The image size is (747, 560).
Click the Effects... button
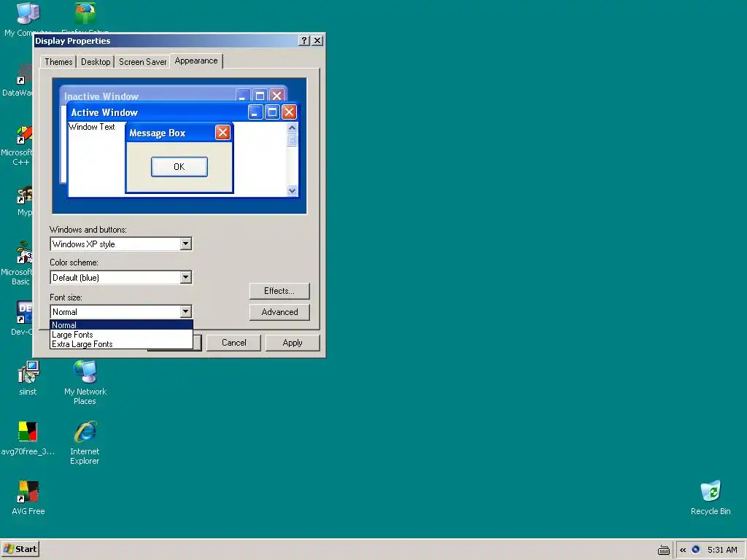click(x=279, y=291)
